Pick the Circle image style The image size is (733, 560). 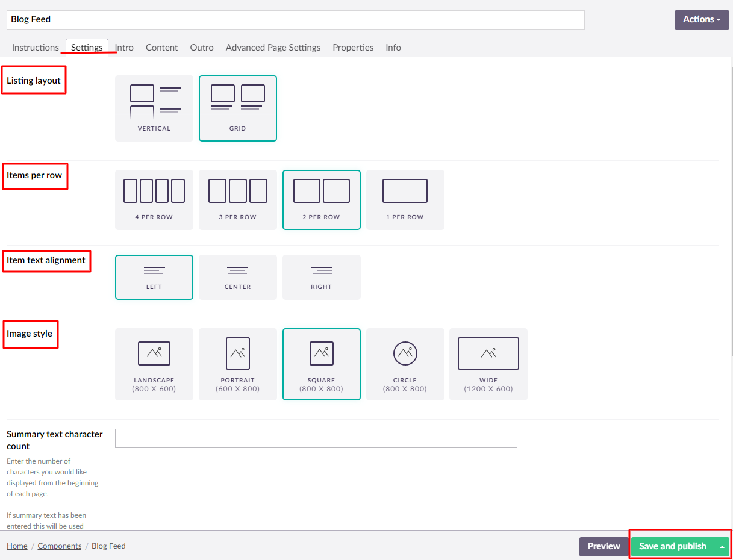coord(405,364)
